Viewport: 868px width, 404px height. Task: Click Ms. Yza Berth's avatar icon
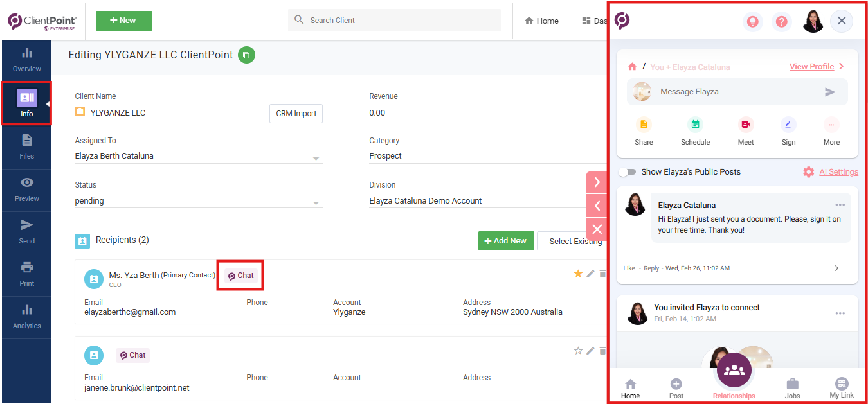tap(94, 279)
